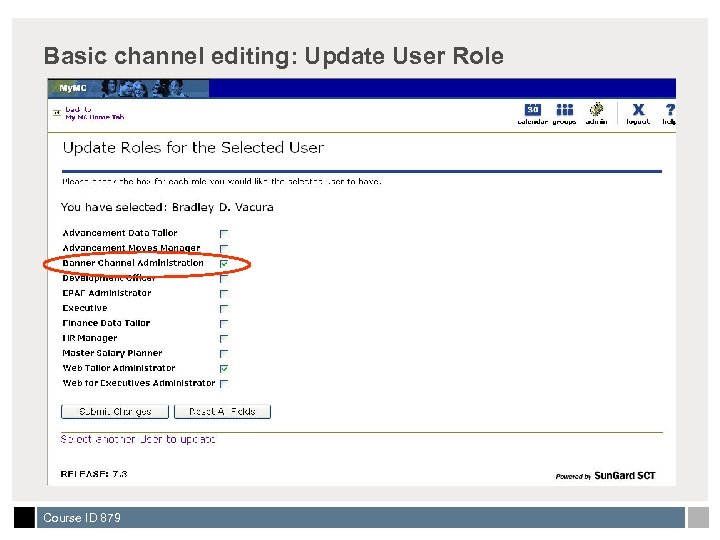Enable the Master Salary Planner checkbox
720x540 pixels.
click(x=224, y=354)
